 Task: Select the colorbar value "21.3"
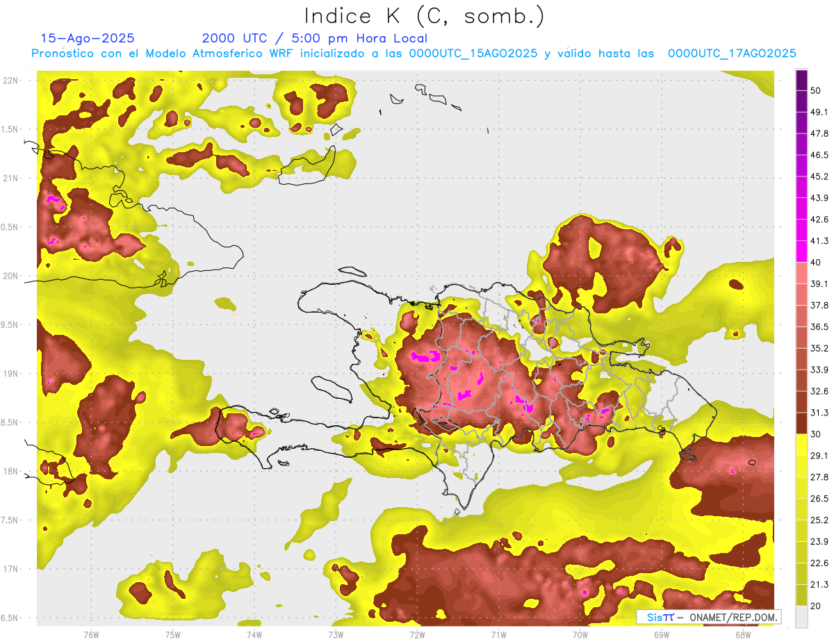coord(819,585)
